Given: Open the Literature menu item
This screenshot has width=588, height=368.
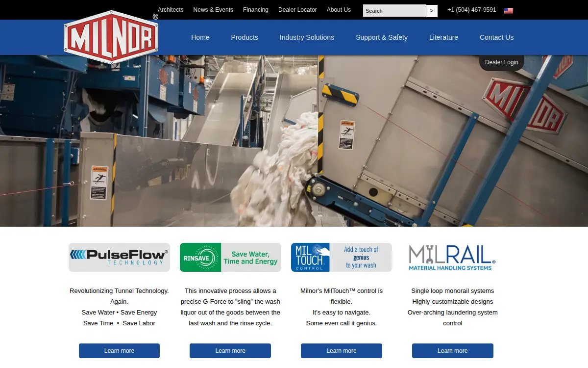Looking at the screenshot, I should [x=443, y=37].
